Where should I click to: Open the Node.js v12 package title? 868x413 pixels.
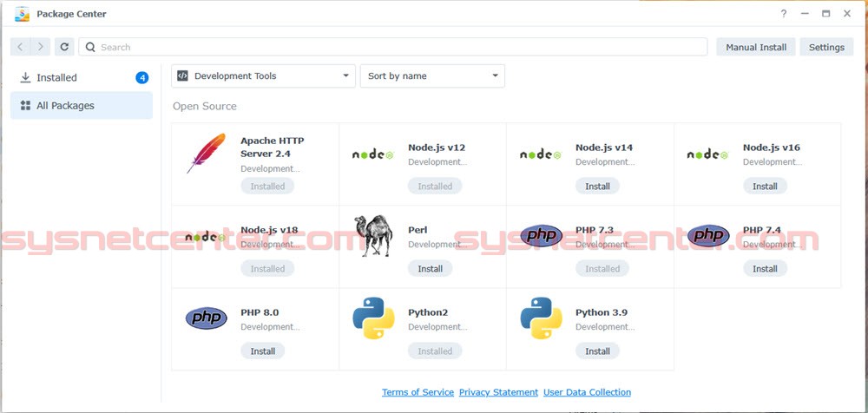(437, 147)
